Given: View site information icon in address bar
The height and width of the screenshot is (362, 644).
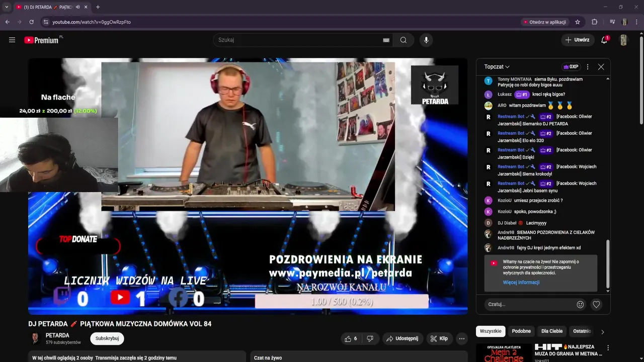Looking at the screenshot, I should (45, 22).
